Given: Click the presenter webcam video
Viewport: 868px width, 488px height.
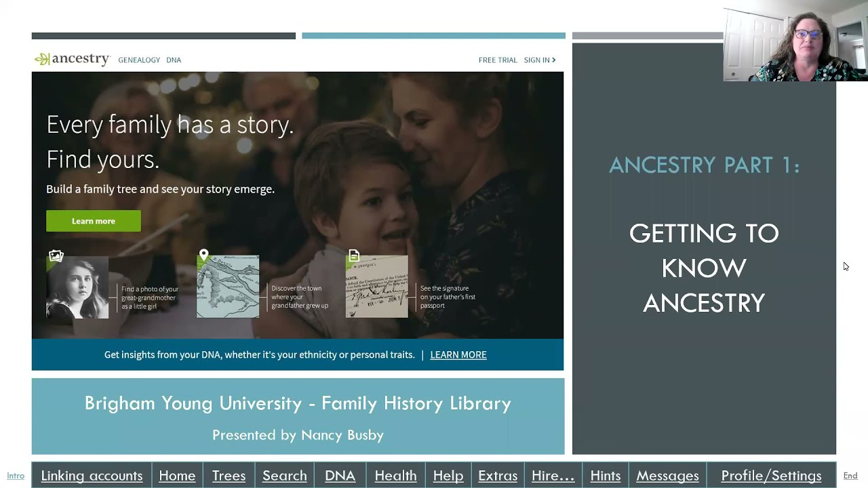Looking at the screenshot, I should tap(795, 44).
